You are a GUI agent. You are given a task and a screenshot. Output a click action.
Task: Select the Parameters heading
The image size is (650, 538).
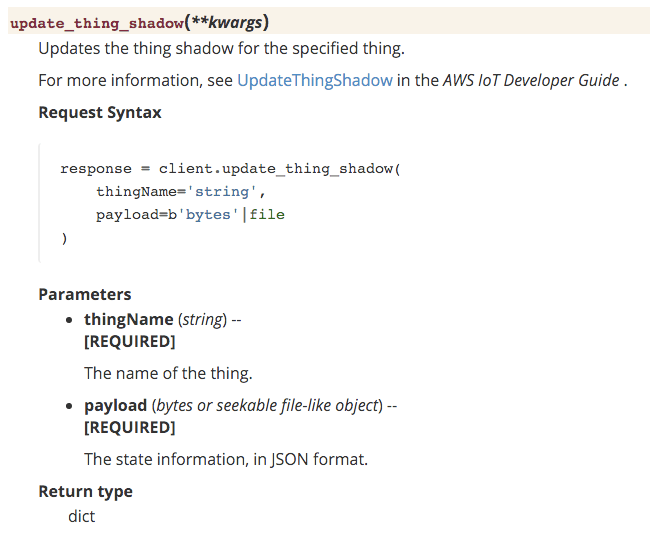point(85,294)
